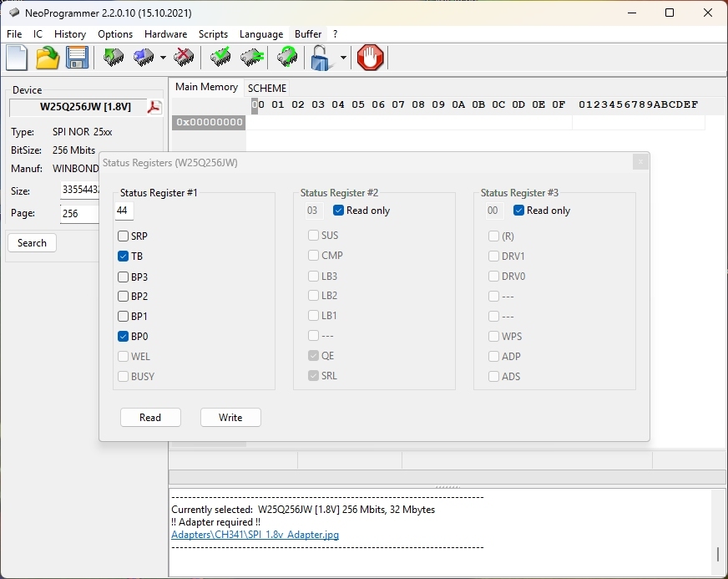The image size is (728, 579).
Task: Switch to the Main Memory tab
Action: [x=206, y=87]
